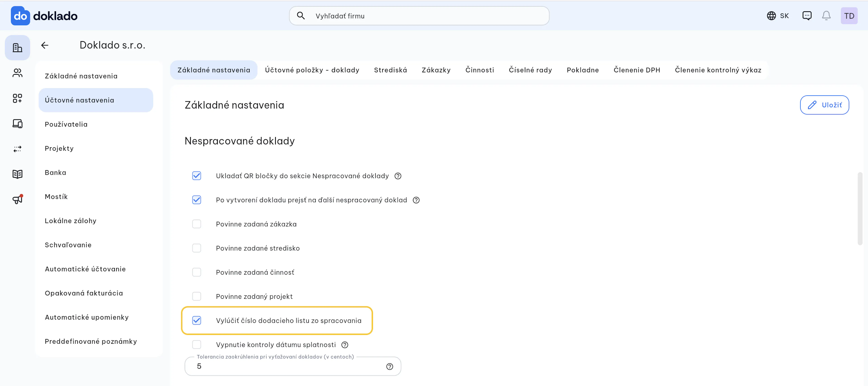The width and height of the screenshot is (868, 386).
Task: Open Banka in side menu
Action: tap(96, 172)
